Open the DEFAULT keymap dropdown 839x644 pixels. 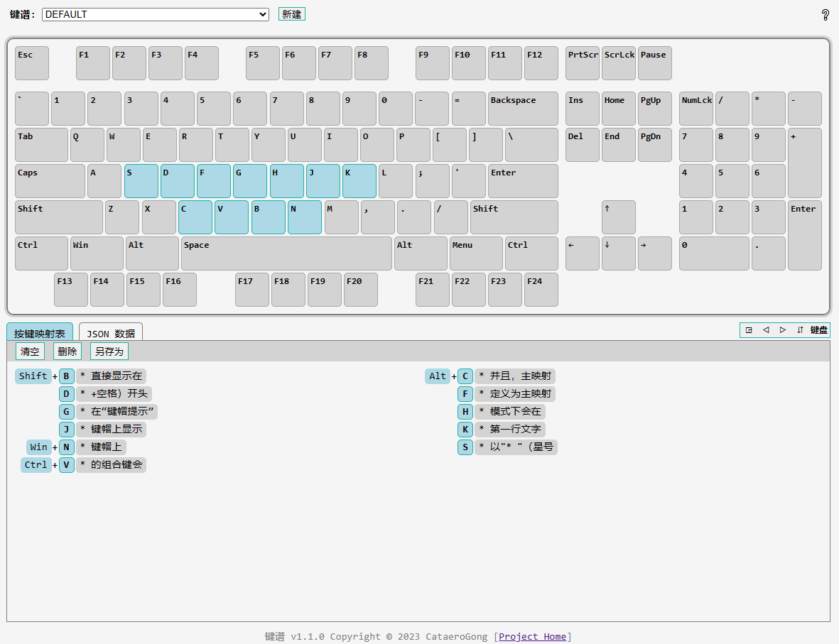point(155,14)
